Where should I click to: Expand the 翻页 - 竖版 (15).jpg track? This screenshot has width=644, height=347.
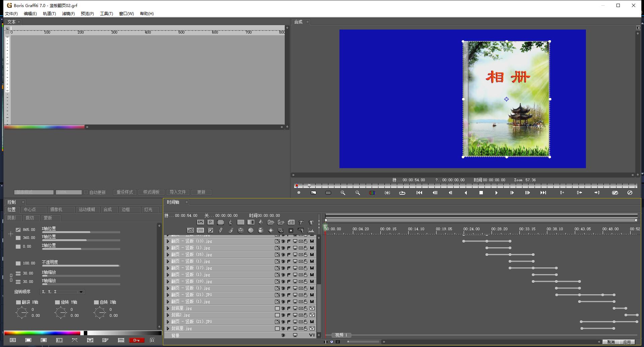pos(168,255)
